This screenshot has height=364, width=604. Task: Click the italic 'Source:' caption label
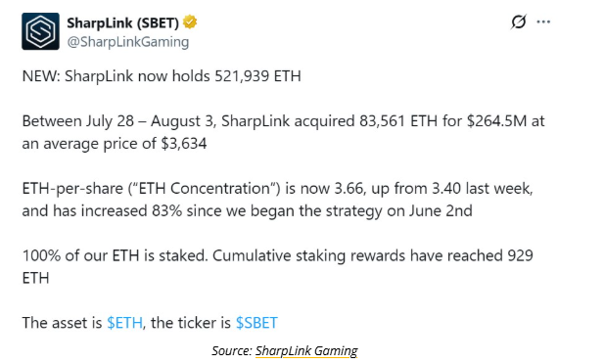[x=232, y=351]
